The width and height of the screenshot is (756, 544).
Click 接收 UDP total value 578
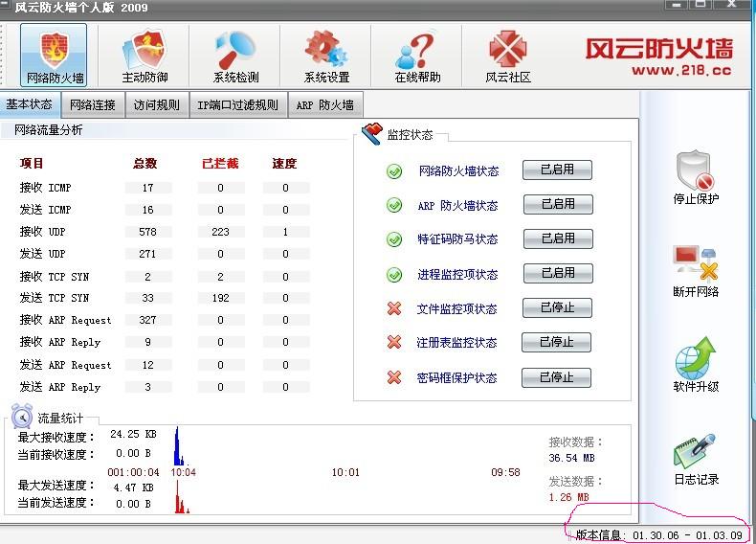(x=147, y=232)
